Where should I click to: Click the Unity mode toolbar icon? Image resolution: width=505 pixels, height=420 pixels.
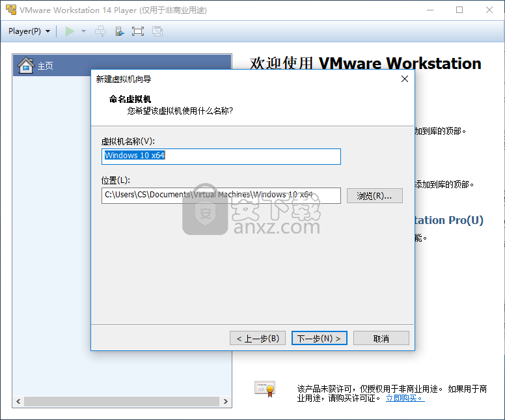157,31
